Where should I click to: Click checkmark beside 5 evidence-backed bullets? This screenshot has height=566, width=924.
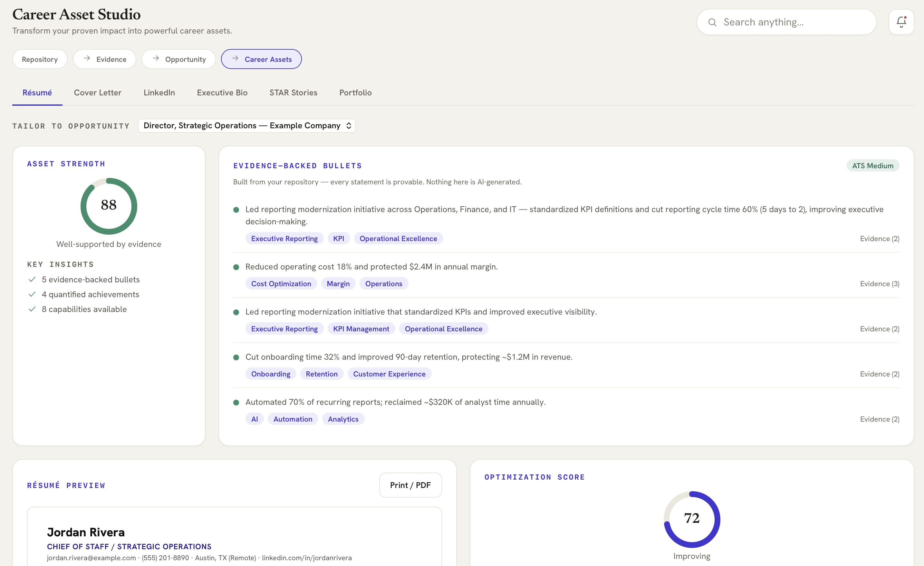tap(32, 279)
